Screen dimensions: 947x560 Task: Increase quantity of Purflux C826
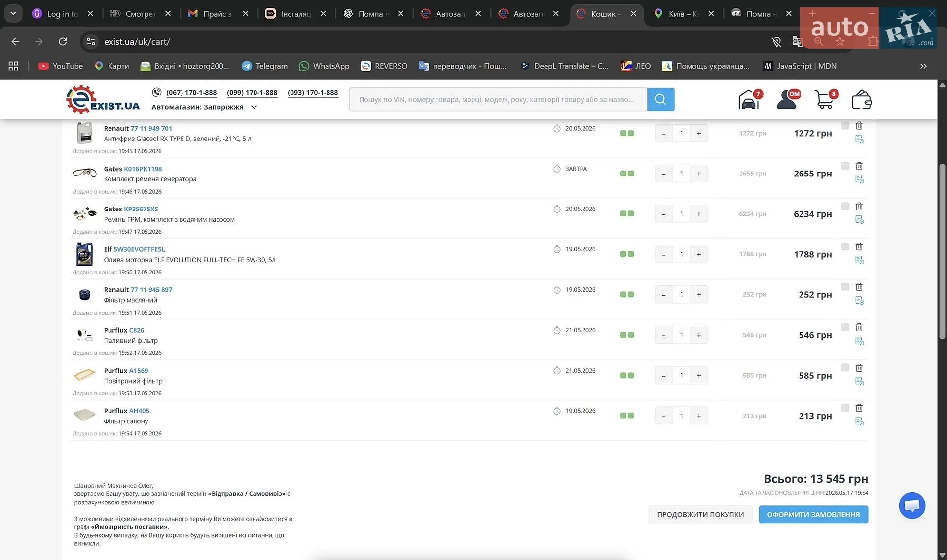pos(699,335)
